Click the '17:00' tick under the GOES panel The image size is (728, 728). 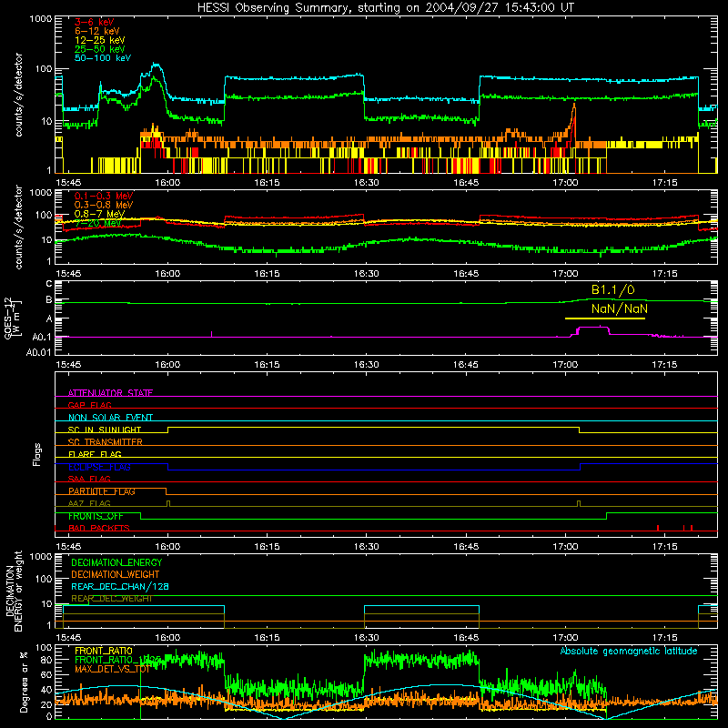565,365
